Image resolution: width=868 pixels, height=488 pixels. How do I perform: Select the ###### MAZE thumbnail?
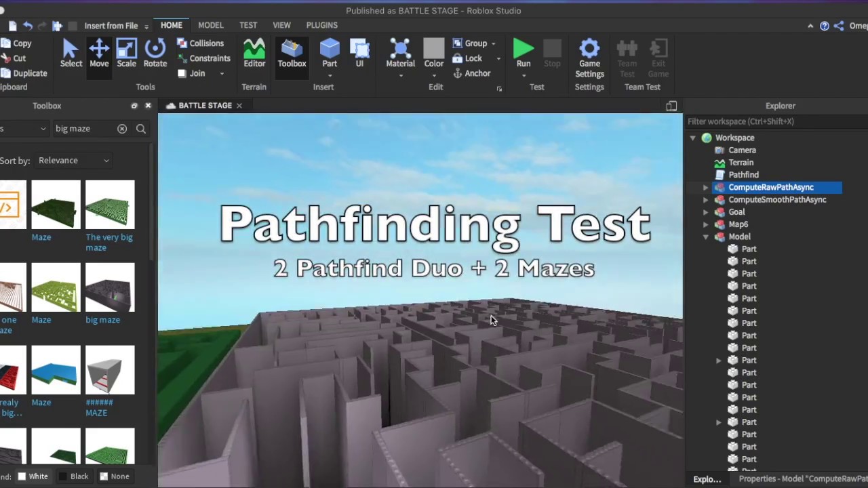110,370
